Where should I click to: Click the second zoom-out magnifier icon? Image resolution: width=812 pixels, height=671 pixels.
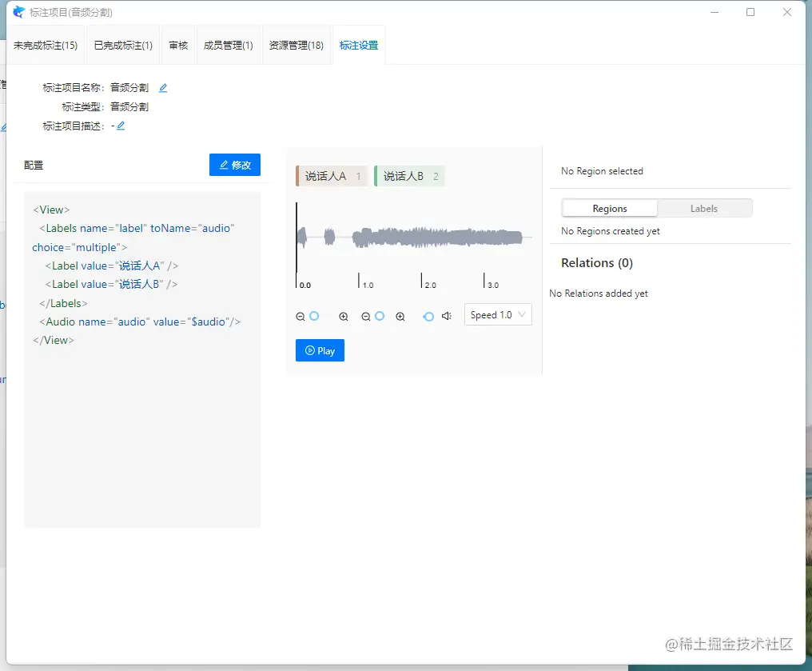point(365,316)
